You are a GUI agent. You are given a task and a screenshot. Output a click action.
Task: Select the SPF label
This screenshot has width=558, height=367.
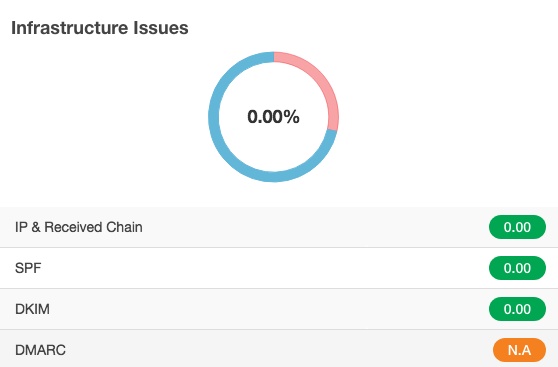coord(28,268)
